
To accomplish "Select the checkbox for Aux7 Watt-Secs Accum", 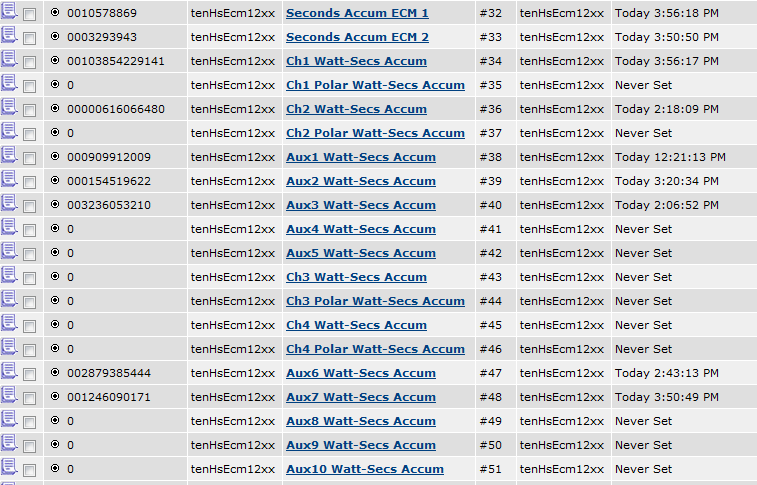I will (30, 398).
